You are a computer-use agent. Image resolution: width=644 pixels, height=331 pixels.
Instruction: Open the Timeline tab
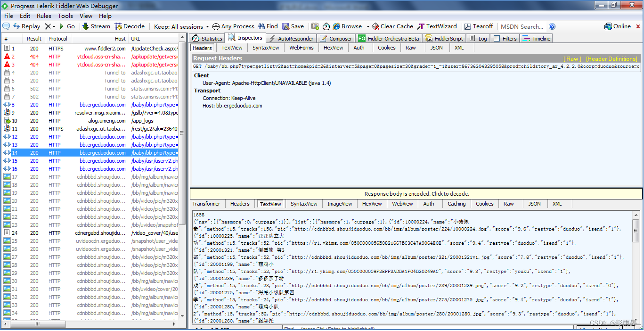(x=537, y=39)
